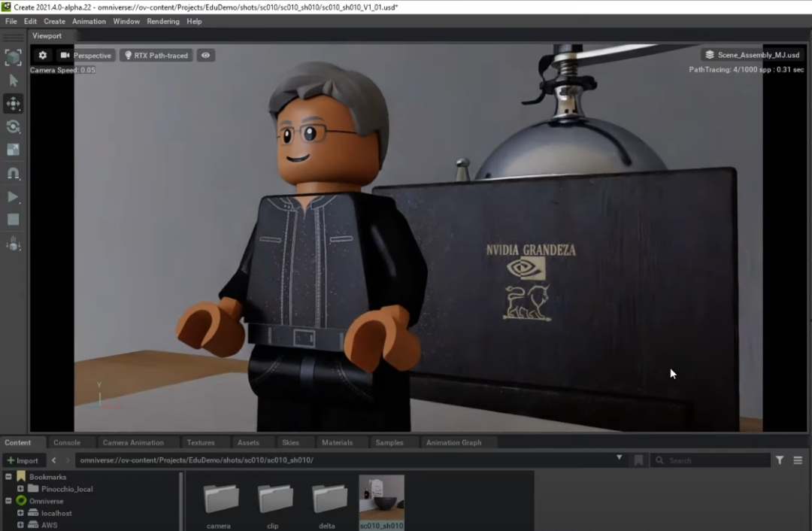The width and height of the screenshot is (812, 531).
Task: Open the Create menu
Action: pos(54,21)
